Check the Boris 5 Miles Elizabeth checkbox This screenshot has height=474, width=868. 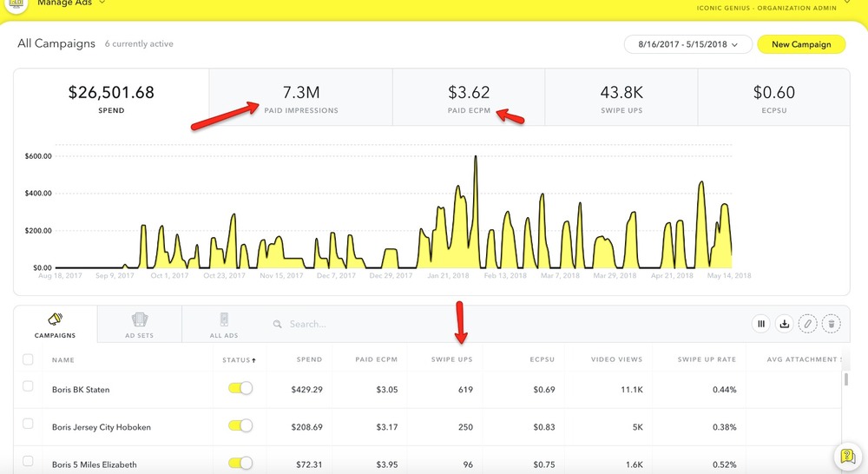(28, 460)
